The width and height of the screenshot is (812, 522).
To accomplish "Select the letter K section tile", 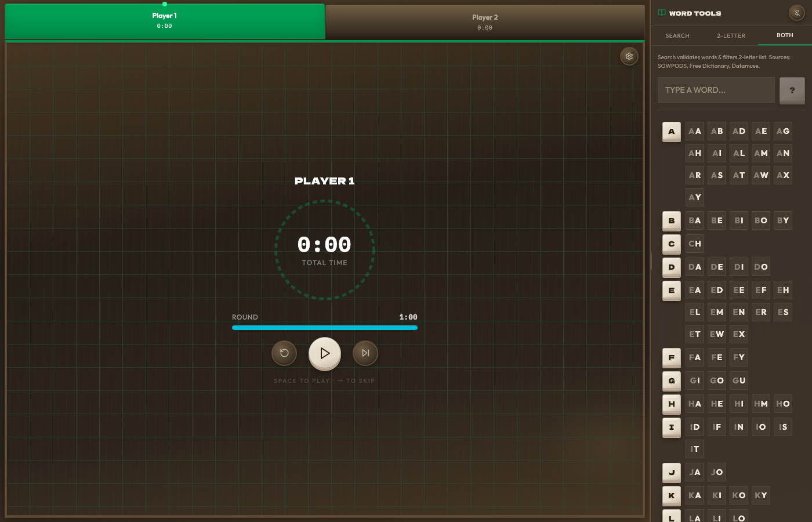I will pyautogui.click(x=671, y=495).
